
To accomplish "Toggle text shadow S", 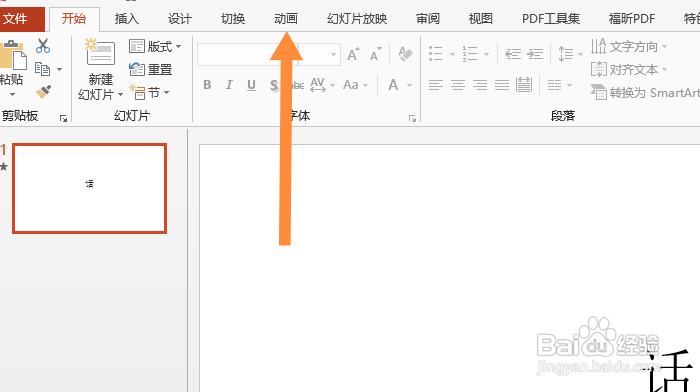I will [x=274, y=85].
